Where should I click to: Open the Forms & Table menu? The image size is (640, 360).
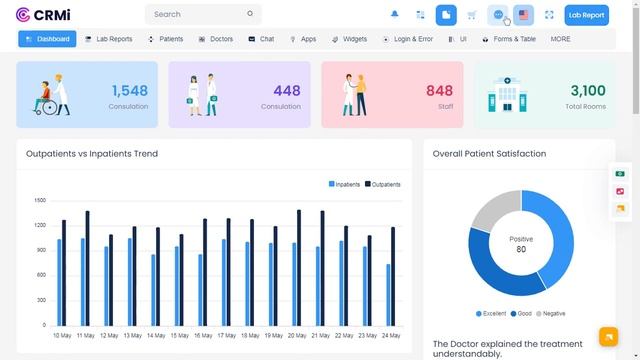509,39
